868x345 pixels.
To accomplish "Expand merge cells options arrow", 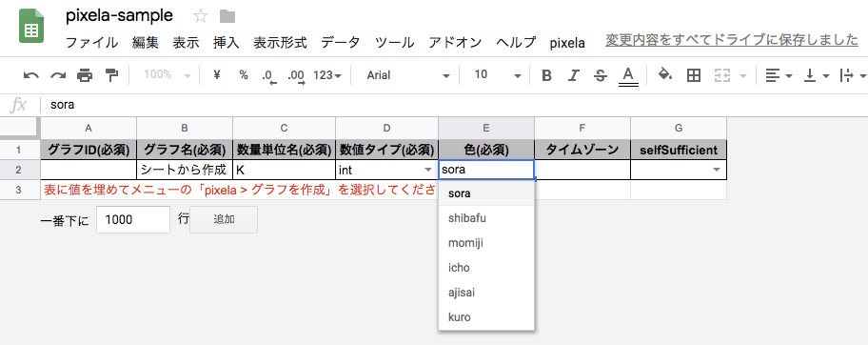I will (x=743, y=76).
